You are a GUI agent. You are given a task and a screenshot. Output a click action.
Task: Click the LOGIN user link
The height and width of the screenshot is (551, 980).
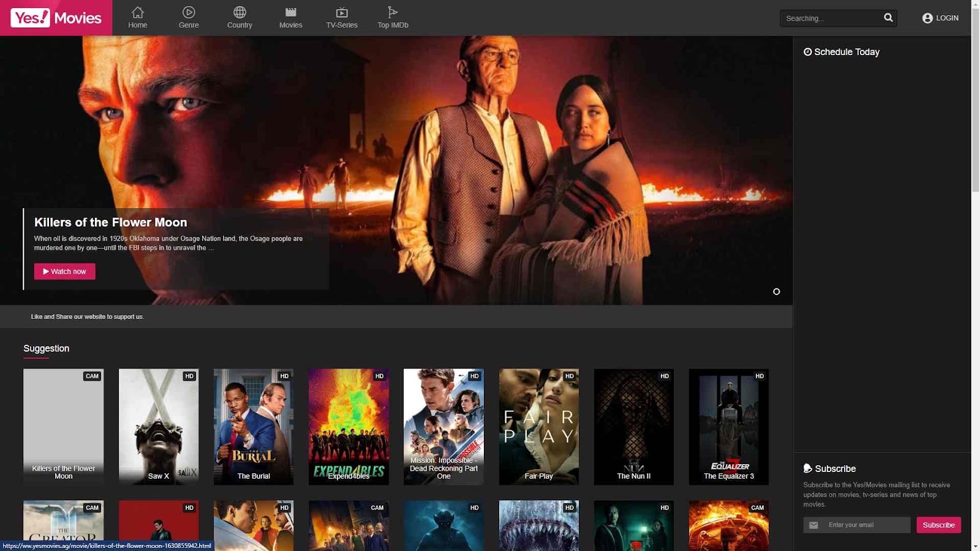(940, 18)
